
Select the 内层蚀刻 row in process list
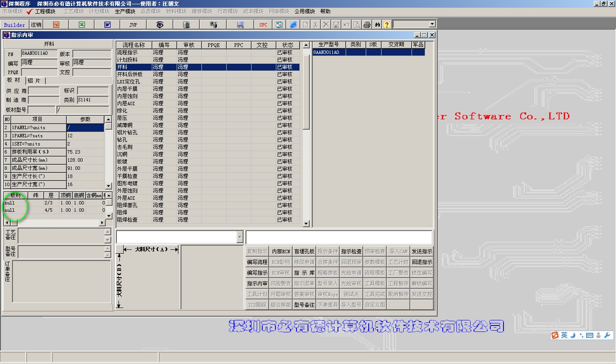pyautogui.click(x=208, y=96)
